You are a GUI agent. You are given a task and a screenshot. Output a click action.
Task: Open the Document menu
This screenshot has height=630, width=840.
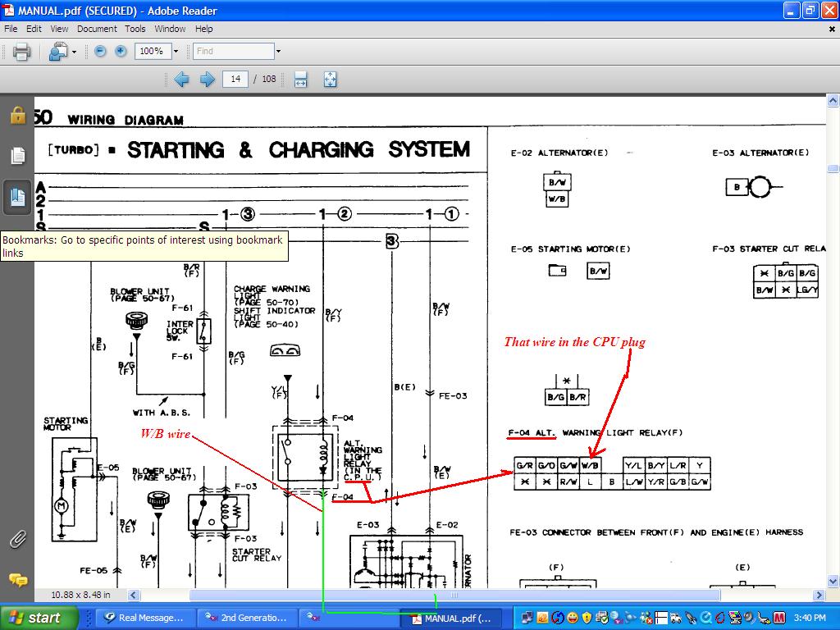(x=97, y=29)
